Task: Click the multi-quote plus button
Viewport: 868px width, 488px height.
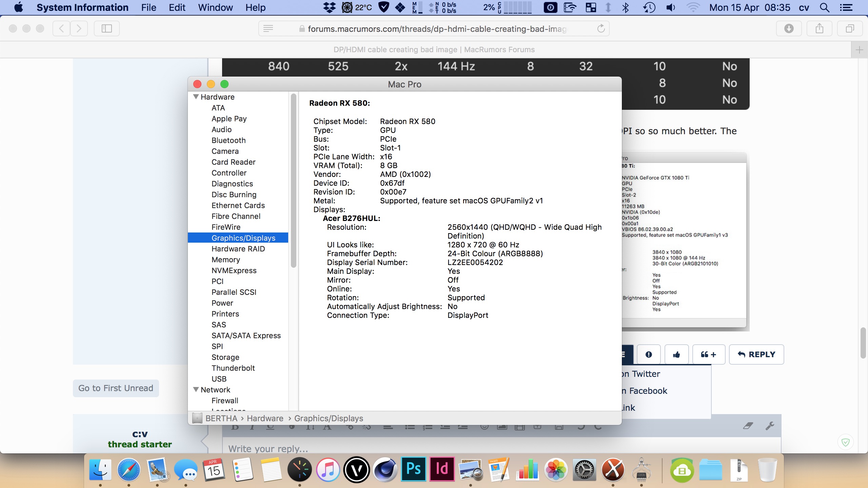Action: (x=708, y=354)
